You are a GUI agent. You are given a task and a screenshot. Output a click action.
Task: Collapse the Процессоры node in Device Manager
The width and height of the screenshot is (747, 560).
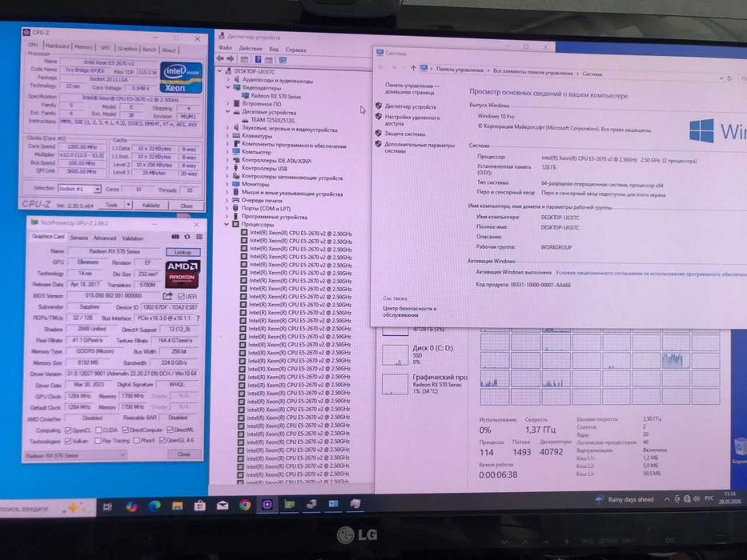point(227,224)
